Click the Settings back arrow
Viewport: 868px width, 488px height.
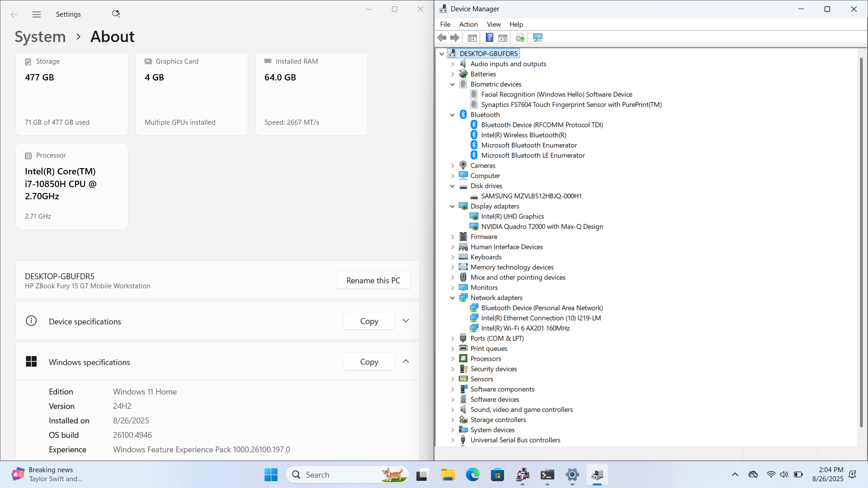click(14, 14)
